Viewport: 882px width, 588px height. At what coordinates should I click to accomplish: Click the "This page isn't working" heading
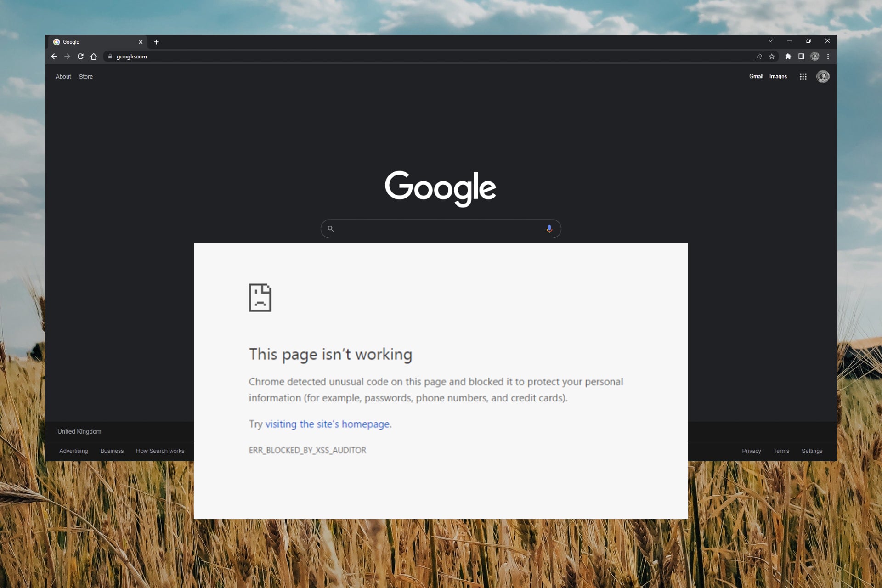pos(331,354)
